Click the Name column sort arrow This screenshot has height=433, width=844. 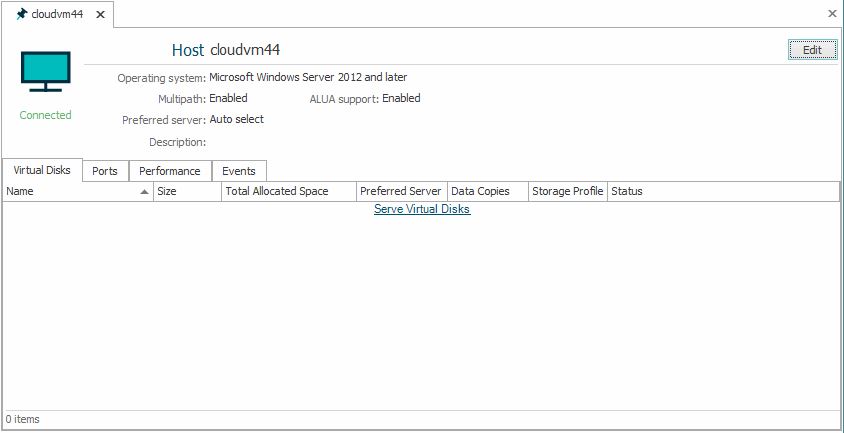click(x=144, y=191)
